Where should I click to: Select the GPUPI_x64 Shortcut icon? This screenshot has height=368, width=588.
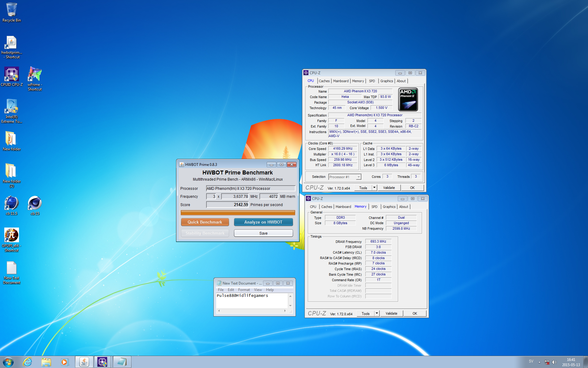[x=12, y=240]
